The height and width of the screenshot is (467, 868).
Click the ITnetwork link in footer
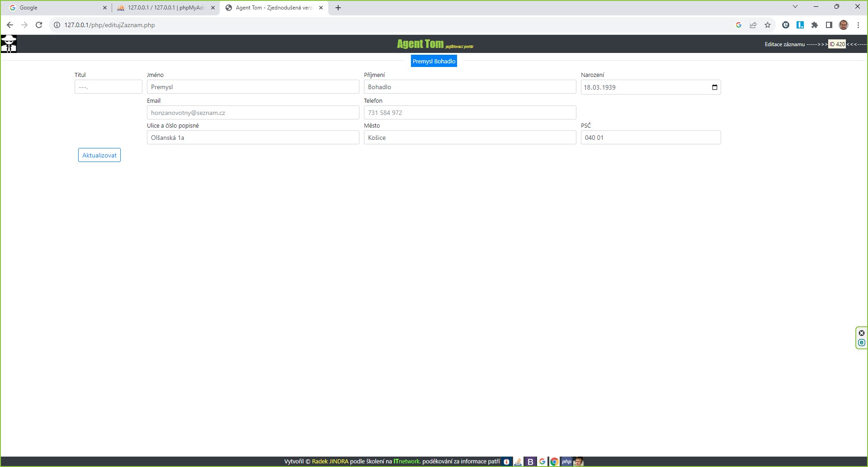point(407,462)
